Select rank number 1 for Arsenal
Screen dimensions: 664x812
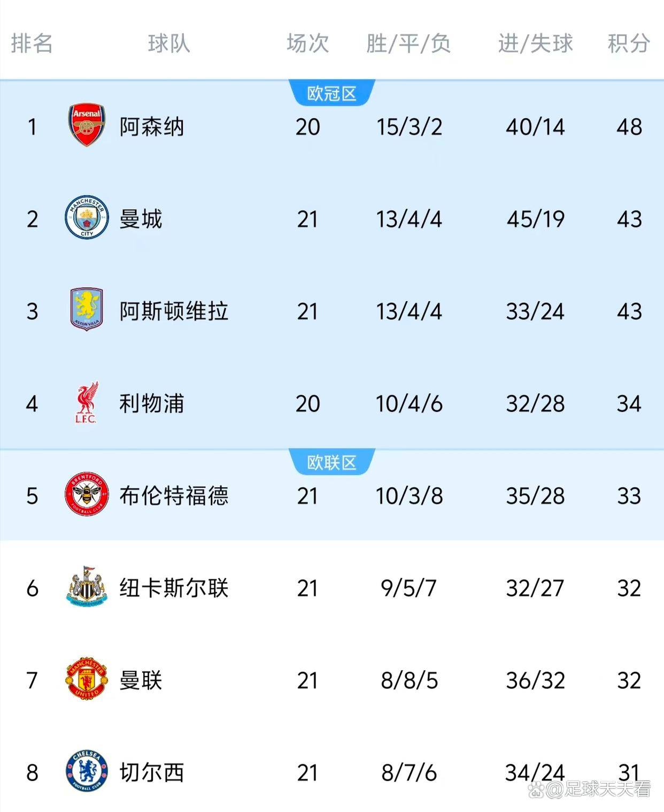point(33,126)
